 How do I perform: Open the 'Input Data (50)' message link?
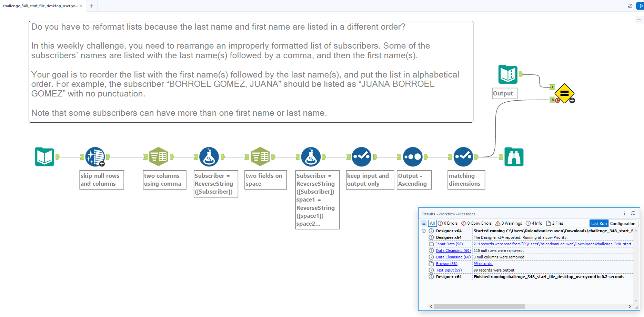pyautogui.click(x=450, y=244)
